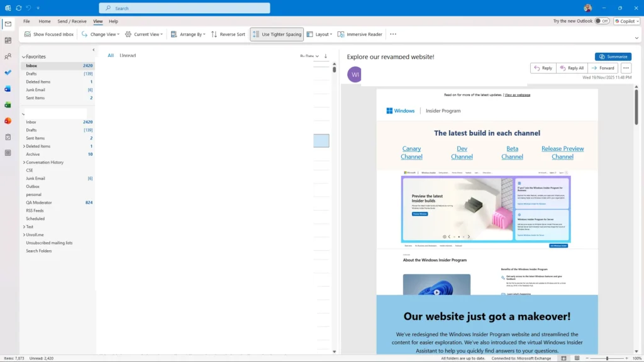Adjust the zoom slider in the status bar
Viewport: 644px width, 362px height.
pos(607,358)
